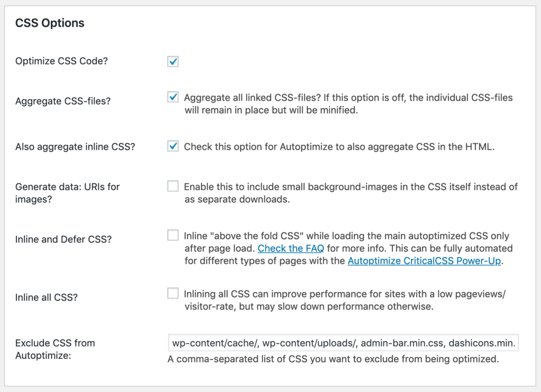This screenshot has height=392, width=541.
Task: Check the "Inline and Defer CSS?" box
Action: [173, 236]
